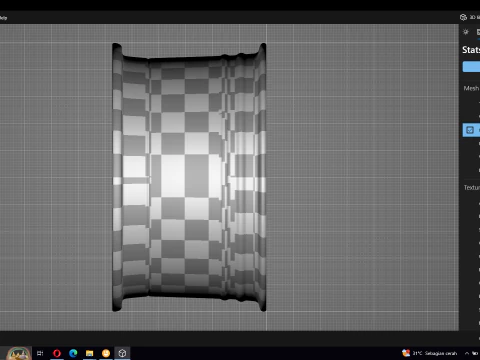Toggle the highlighted checkerboard texture option
This screenshot has width=480, height=360.
pos(471,130)
